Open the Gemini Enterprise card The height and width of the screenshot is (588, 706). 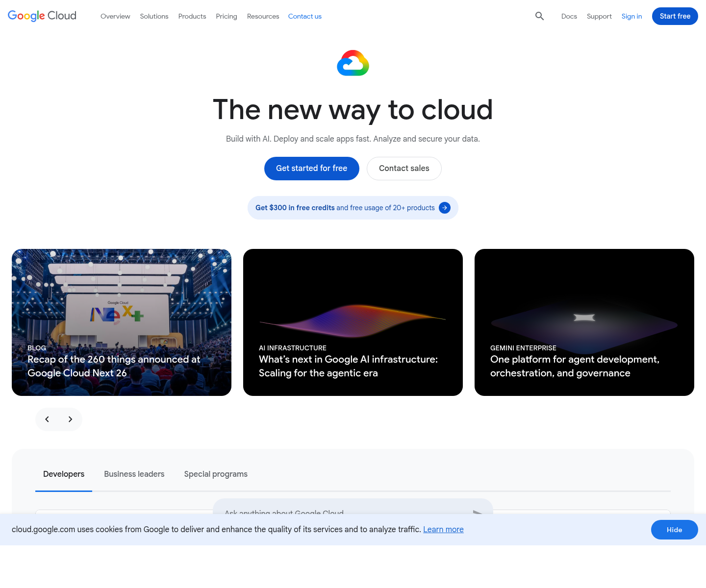(x=584, y=322)
